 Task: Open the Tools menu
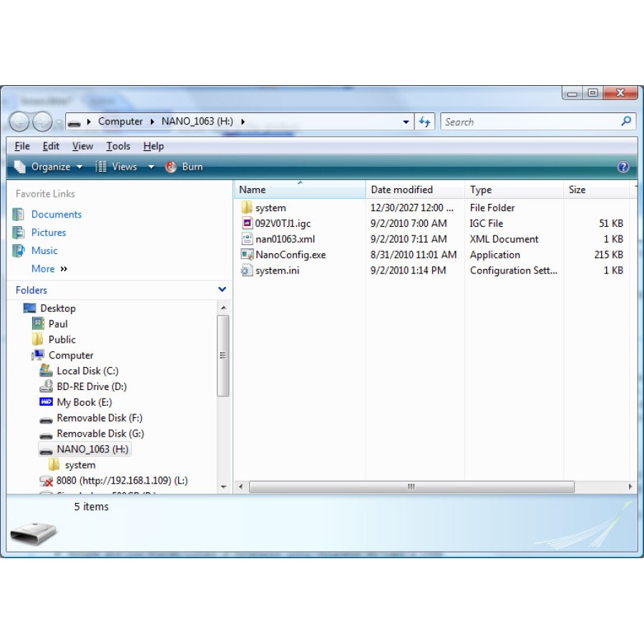click(118, 146)
